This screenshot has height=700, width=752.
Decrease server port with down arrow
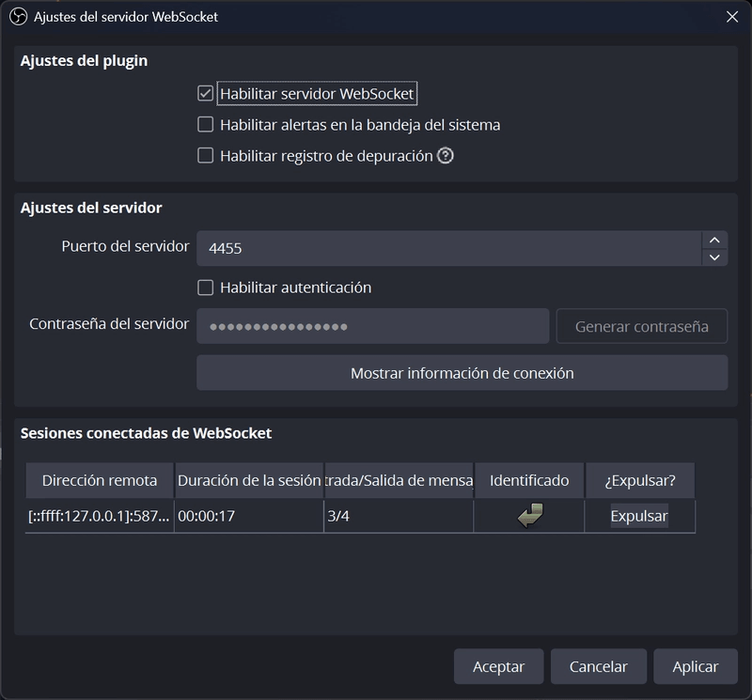coord(714,257)
